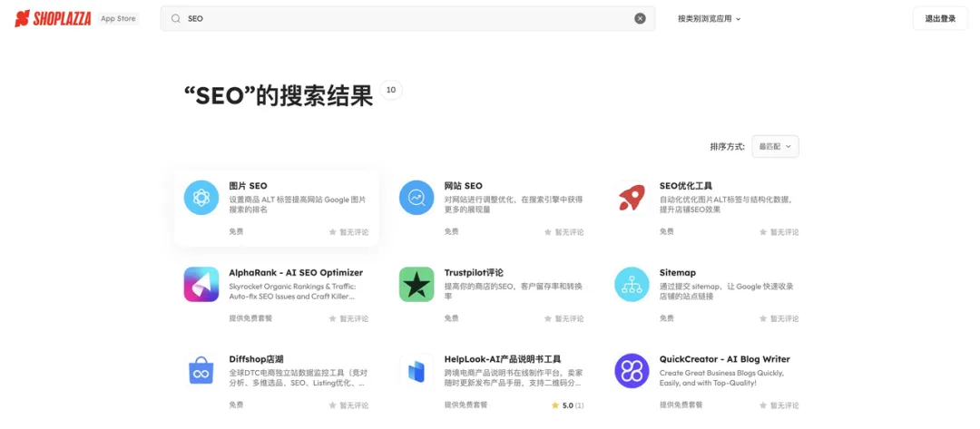
Task: Click the QuickCreator rating star
Action: coord(762,405)
